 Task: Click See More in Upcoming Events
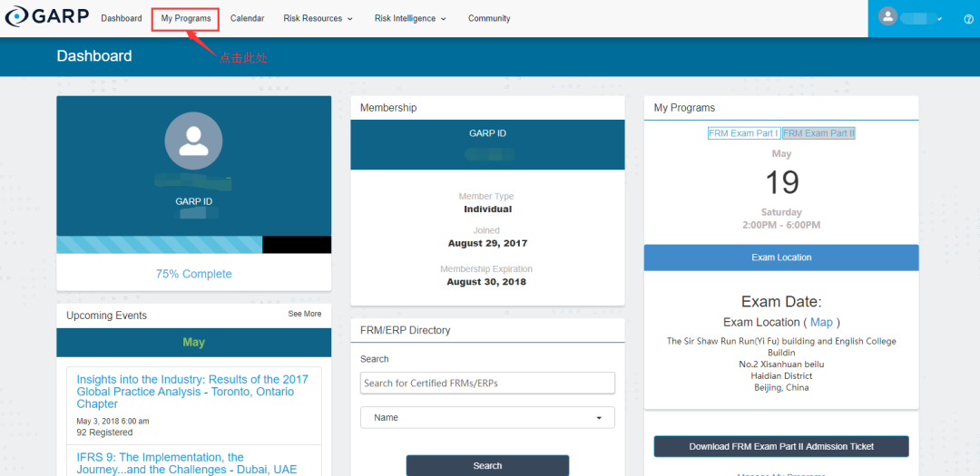click(304, 314)
